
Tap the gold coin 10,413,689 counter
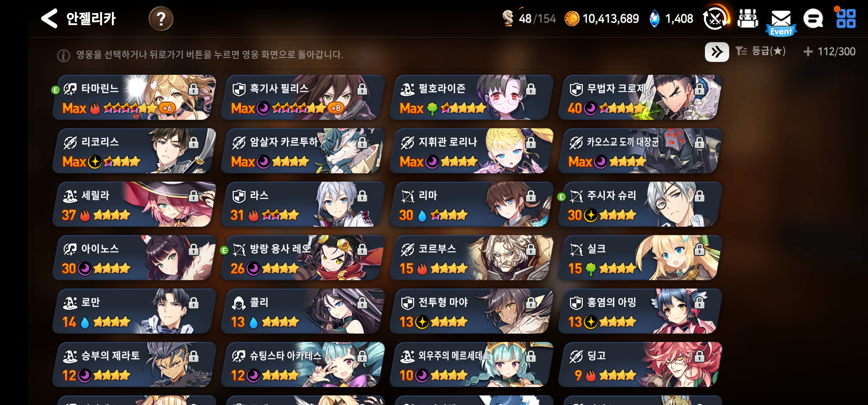click(x=602, y=19)
